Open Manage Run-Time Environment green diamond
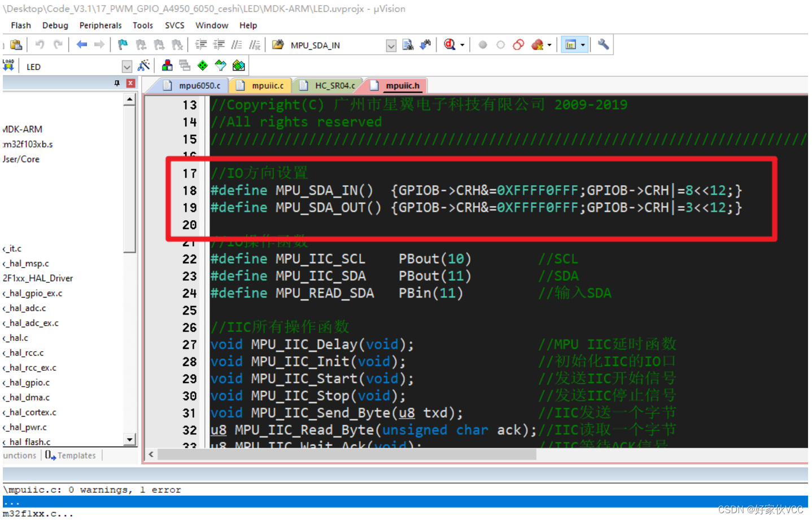The height and width of the screenshot is (520, 812). tap(203, 65)
